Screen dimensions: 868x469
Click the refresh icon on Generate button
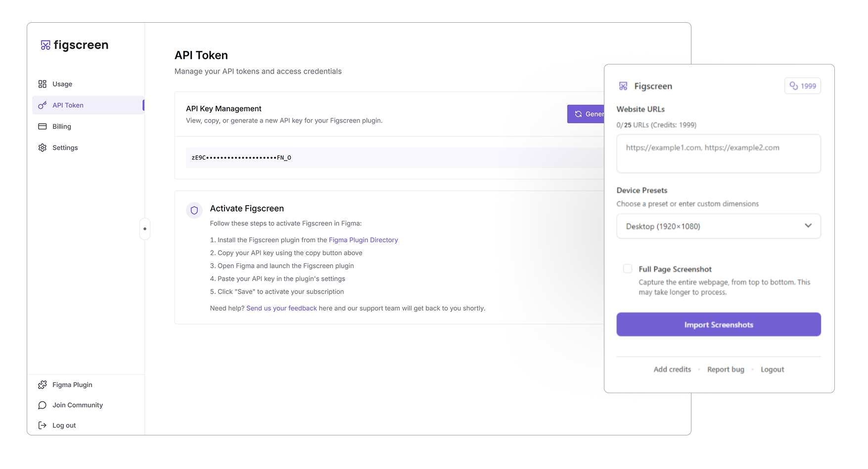pyautogui.click(x=578, y=114)
